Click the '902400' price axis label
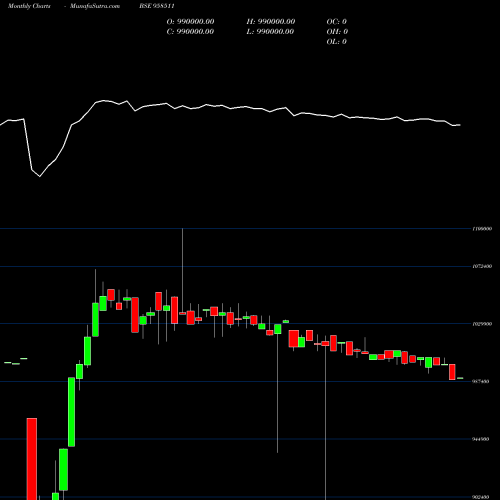Image resolution: width=500 pixels, height=500 pixels. point(481,497)
